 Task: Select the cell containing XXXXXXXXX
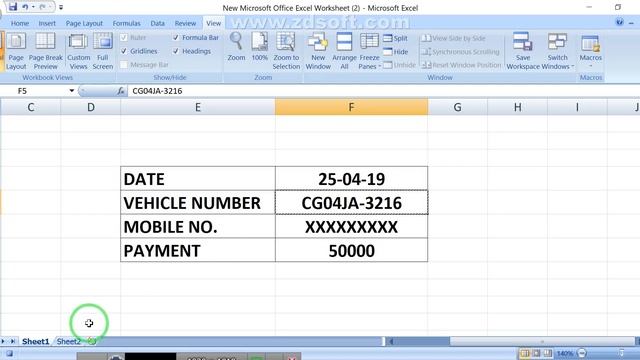click(x=351, y=227)
